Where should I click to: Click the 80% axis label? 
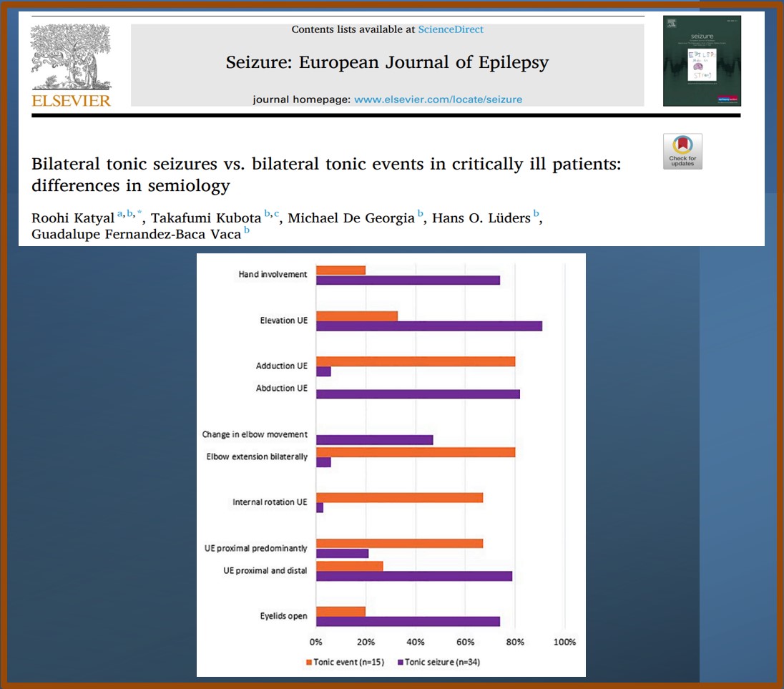pos(515,642)
